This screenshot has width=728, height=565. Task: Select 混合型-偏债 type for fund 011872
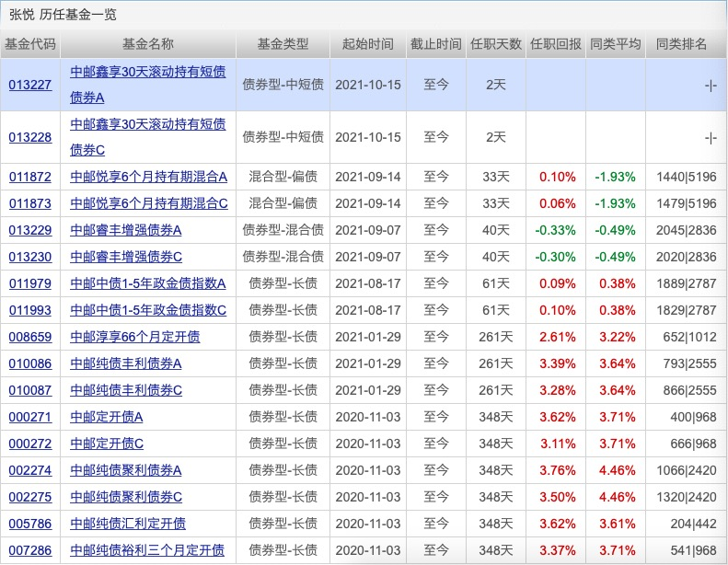coord(283,177)
